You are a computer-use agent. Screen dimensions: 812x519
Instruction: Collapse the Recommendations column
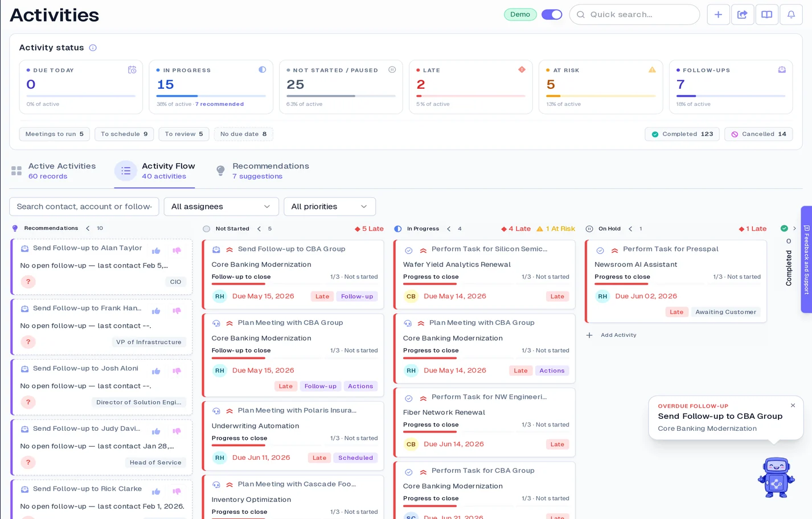tap(88, 228)
